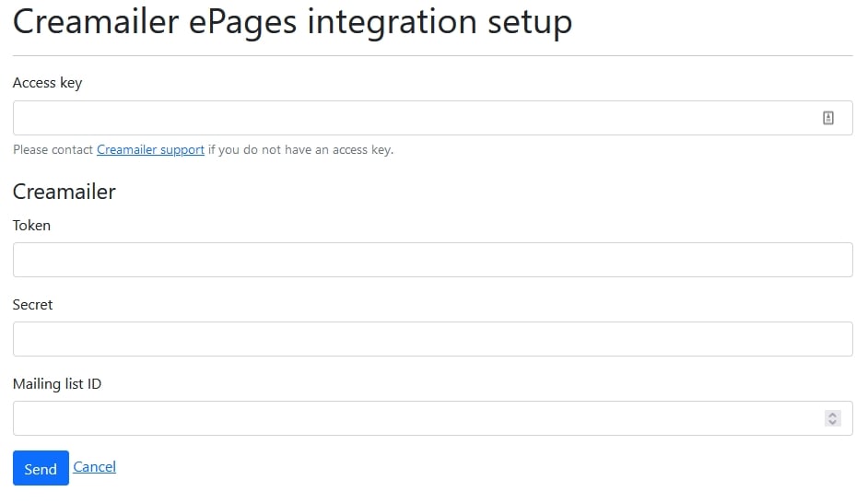Screen dimensions: 868x503
Task: Increase Mailing list ID with up arrow
Action: (x=833, y=414)
